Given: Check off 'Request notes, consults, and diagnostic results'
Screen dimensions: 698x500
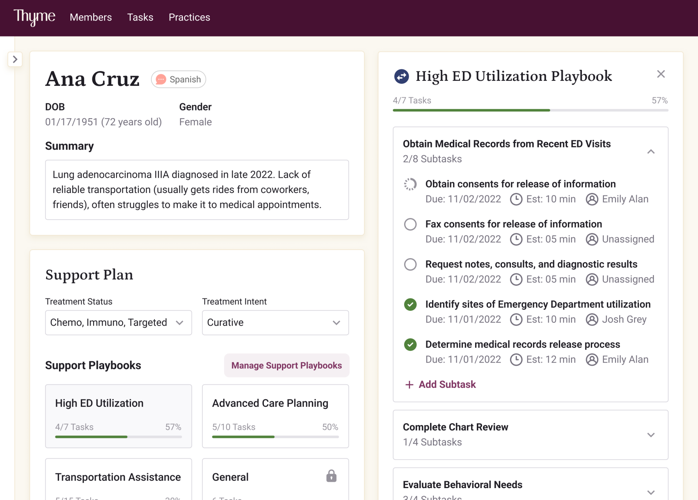Looking at the screenshot, I should pyautogui.click(x=410, y=265).
